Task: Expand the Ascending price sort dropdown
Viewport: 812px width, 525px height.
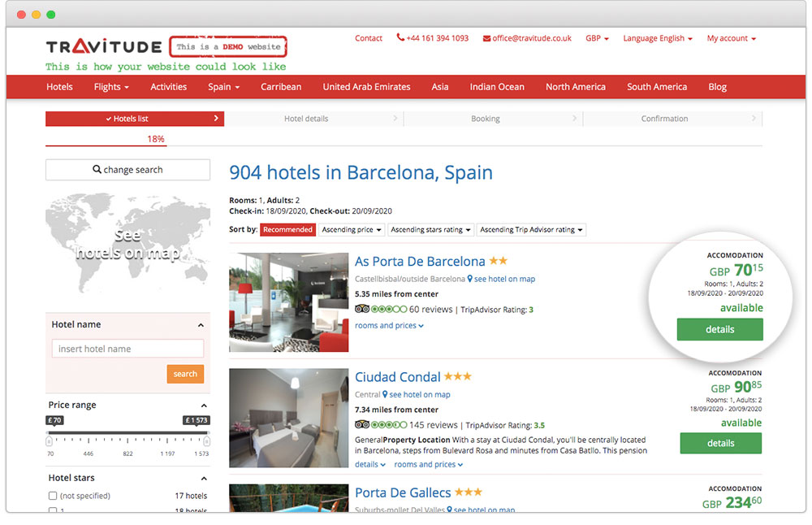Action: (352, 230)
